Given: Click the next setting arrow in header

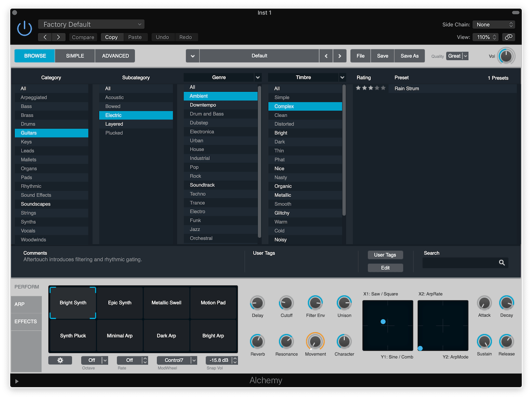Looking at the screenshot, I should coord(58,37).
